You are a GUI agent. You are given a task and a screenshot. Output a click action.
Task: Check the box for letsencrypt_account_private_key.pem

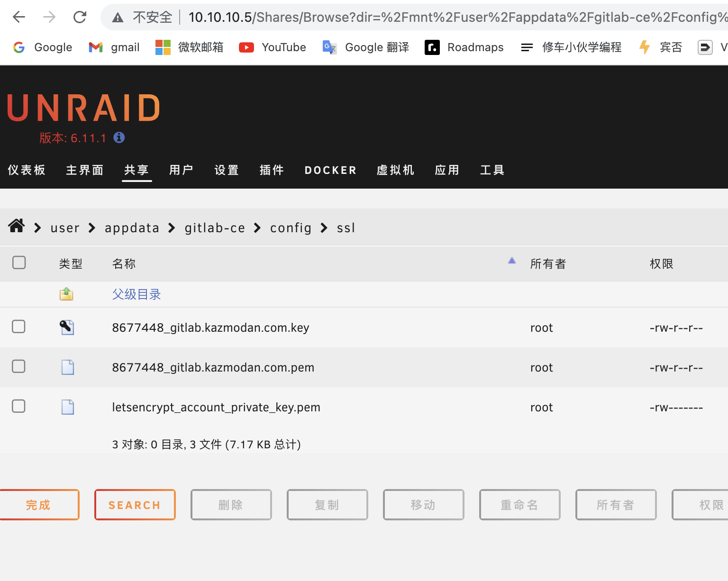coord(18,406)
